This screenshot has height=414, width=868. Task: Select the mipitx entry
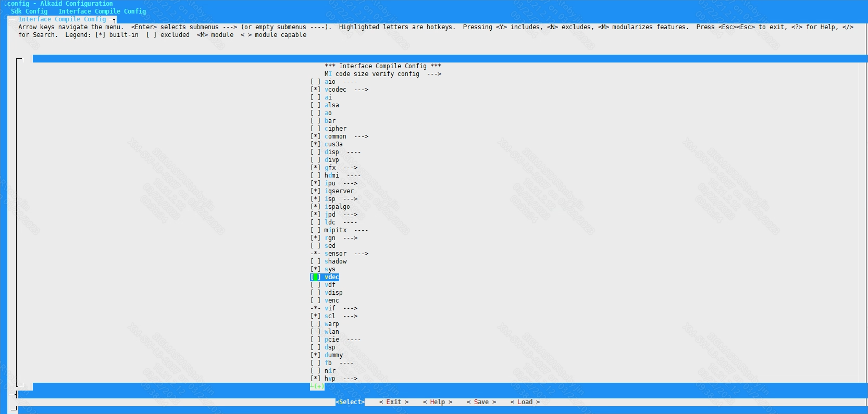point(336,230)
